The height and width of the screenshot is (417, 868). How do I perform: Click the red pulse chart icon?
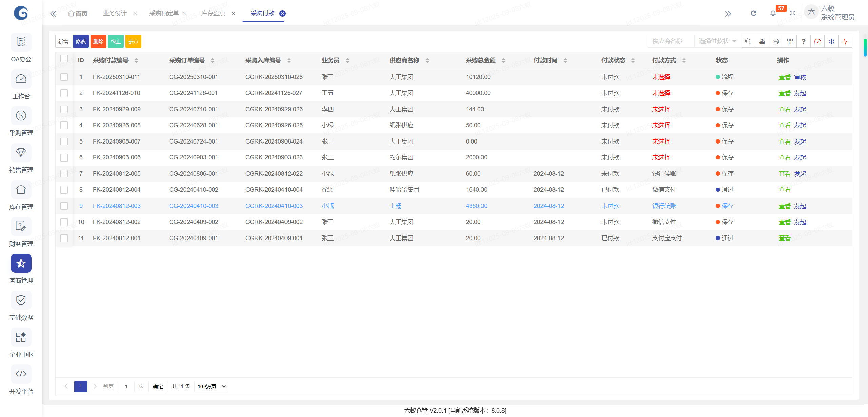845,41
